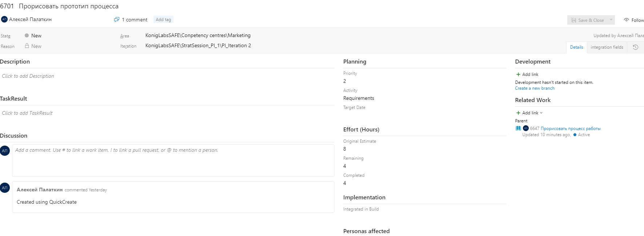
Task: Select the Details tab
Action: click(x=576, y=47)
